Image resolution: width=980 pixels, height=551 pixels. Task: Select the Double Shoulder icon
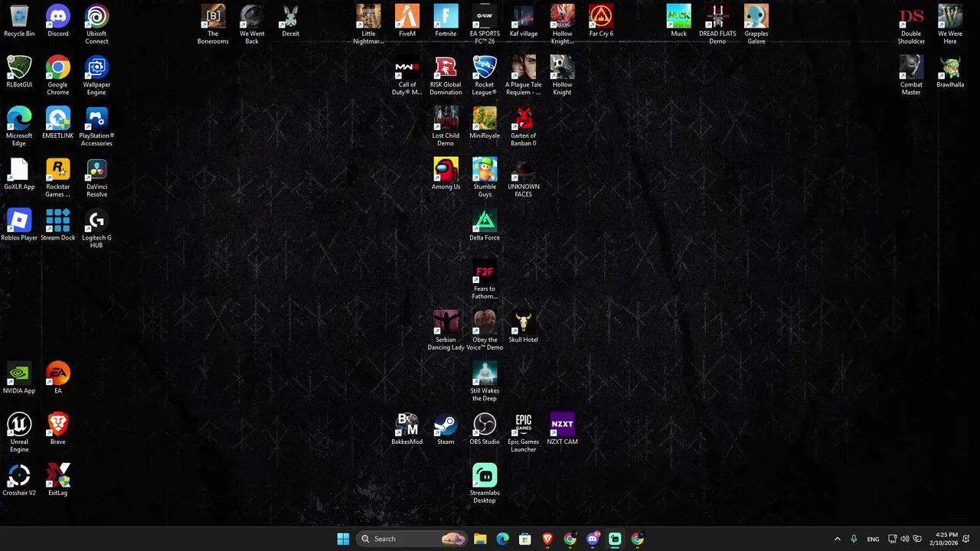coord(911,24)
